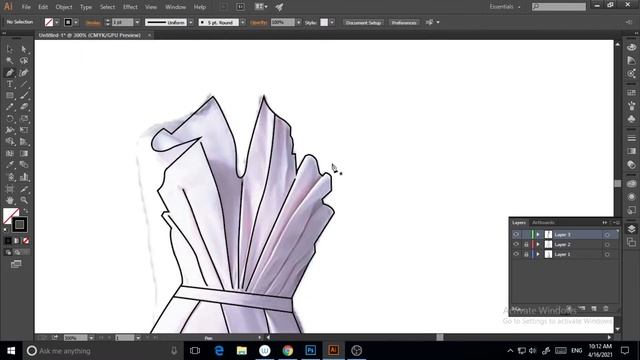Select the Hand tool

pyautogui.click(x=10, y=200)
